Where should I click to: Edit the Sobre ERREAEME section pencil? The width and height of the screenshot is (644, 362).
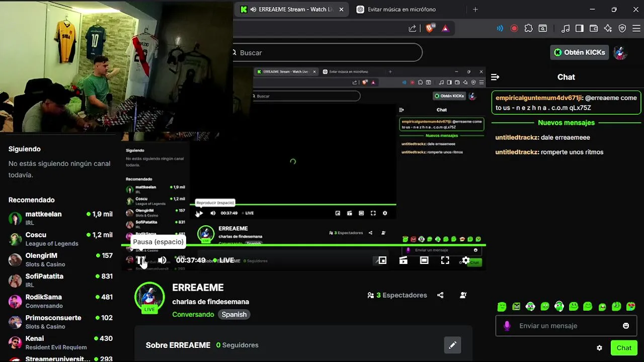pos(452,345)
